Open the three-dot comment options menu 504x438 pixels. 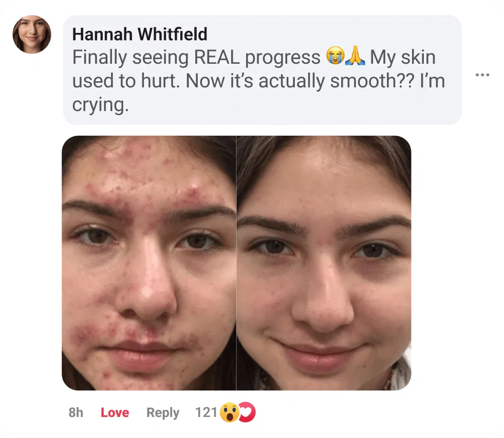click(482, 75)
